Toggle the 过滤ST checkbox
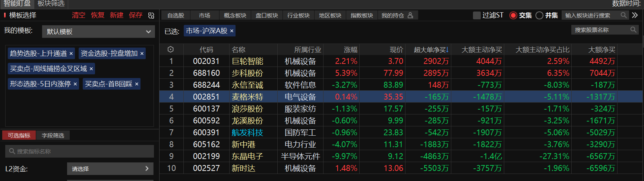644x181 pixels. pos(477,15)
